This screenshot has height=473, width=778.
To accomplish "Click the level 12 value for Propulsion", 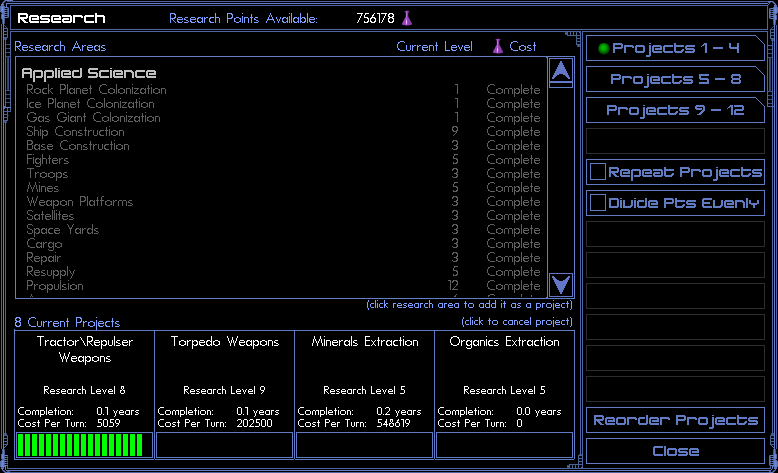I will tap(453, 286).
